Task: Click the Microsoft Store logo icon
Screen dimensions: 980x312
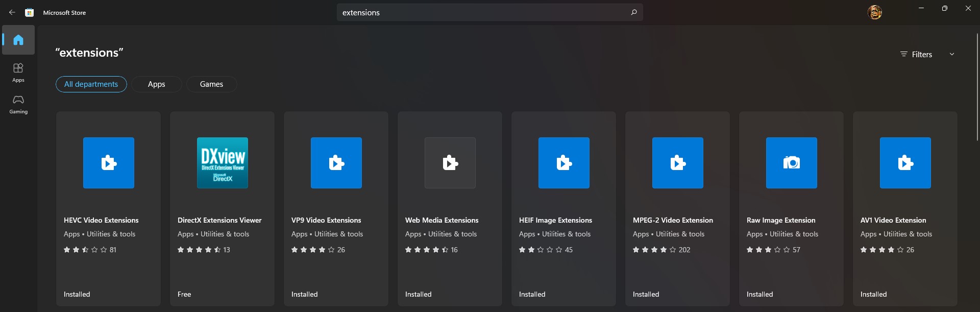Action: pos(30,12)
